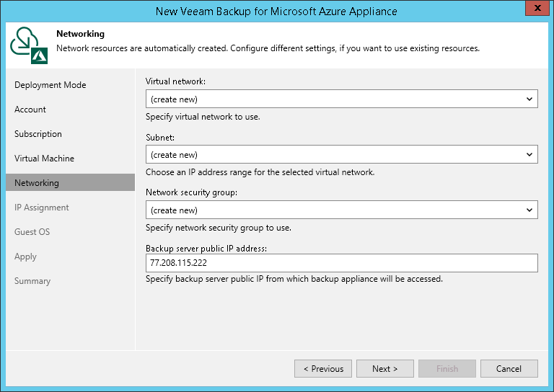Click 'Choose an IP address range' hint text

tap(260, 172)
